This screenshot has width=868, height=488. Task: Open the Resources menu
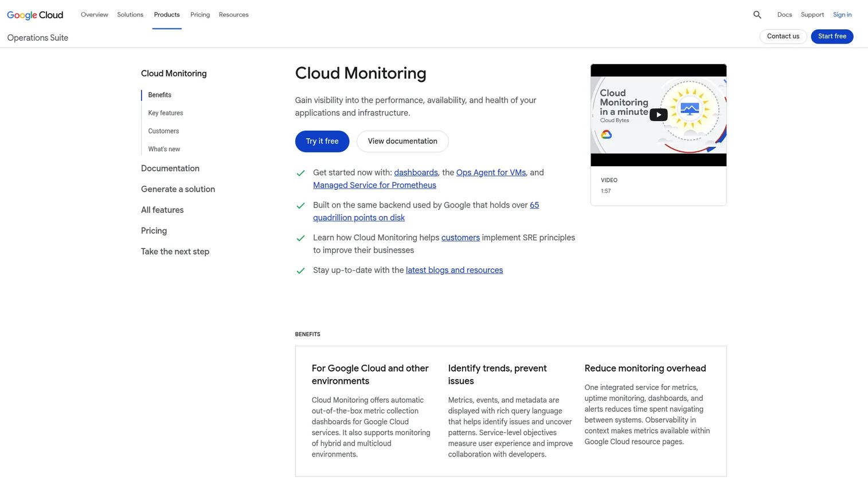click(x=234, y=14)
